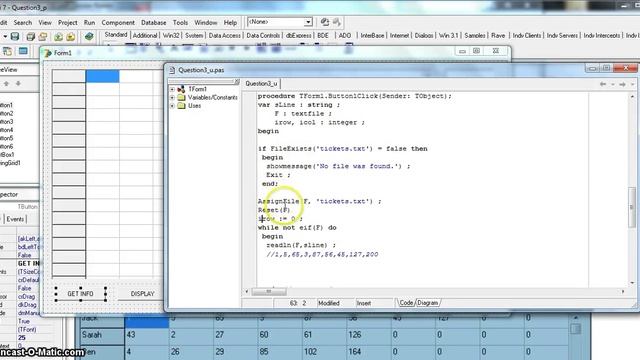Switch to the Diagram tab at editor bottom
The width and height of the screenshot is (640, 360).
point(428,303)
